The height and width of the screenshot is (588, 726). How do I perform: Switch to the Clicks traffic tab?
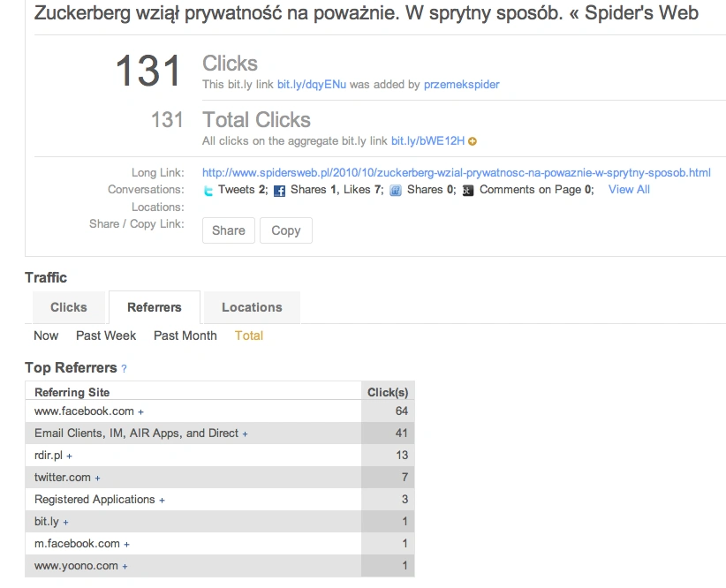point(69,307)
